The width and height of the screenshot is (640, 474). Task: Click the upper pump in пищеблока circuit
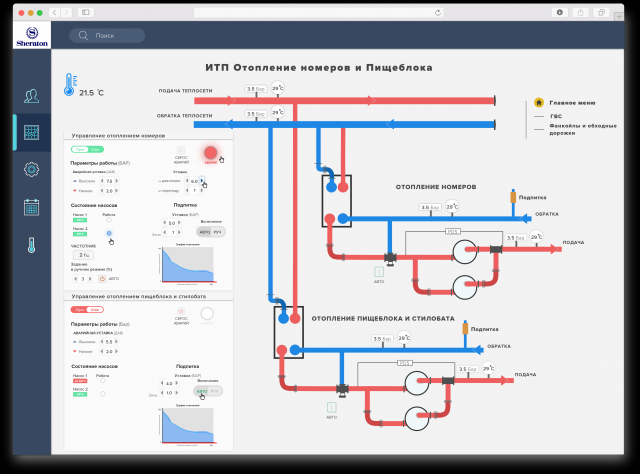[x=417, y=383]
